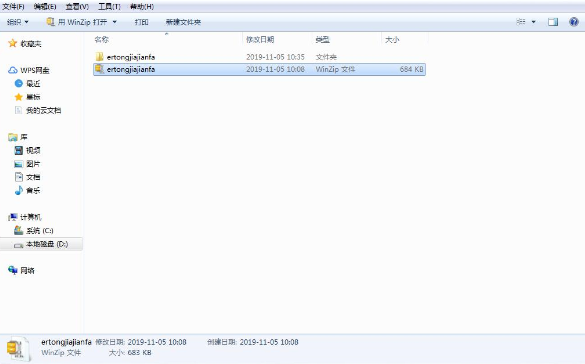Select the ertongjiajianfa folder icon

click(x=100, y=57)
